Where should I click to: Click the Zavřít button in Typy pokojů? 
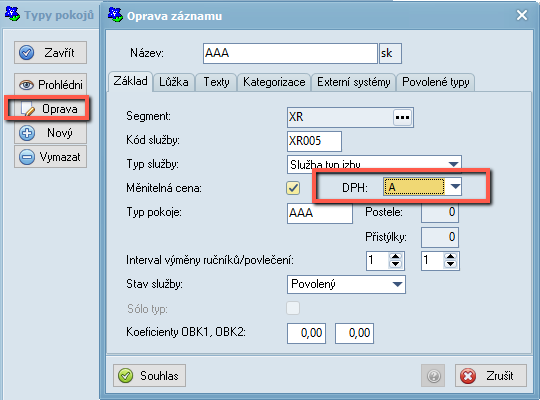[x=50, y=53]
